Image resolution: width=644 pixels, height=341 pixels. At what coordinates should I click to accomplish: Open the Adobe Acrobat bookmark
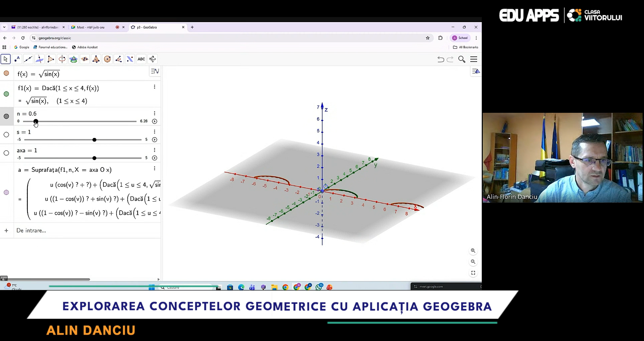tap(85, 47)
